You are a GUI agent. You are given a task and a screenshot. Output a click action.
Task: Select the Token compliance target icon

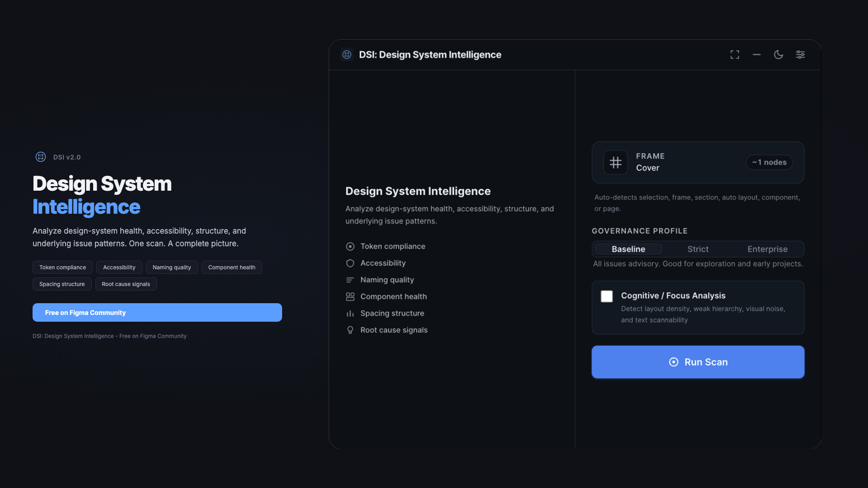(350, 246)
